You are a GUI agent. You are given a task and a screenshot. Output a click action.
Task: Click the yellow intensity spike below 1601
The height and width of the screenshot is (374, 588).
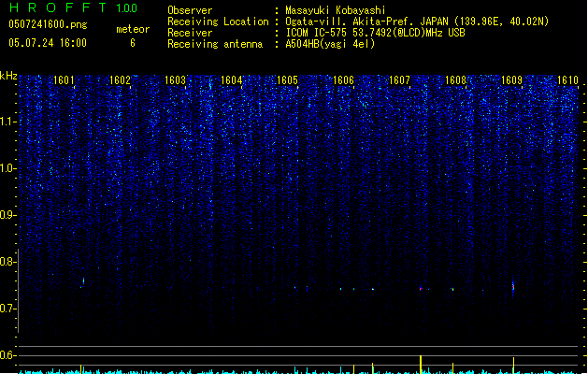(x=81, y=368)
